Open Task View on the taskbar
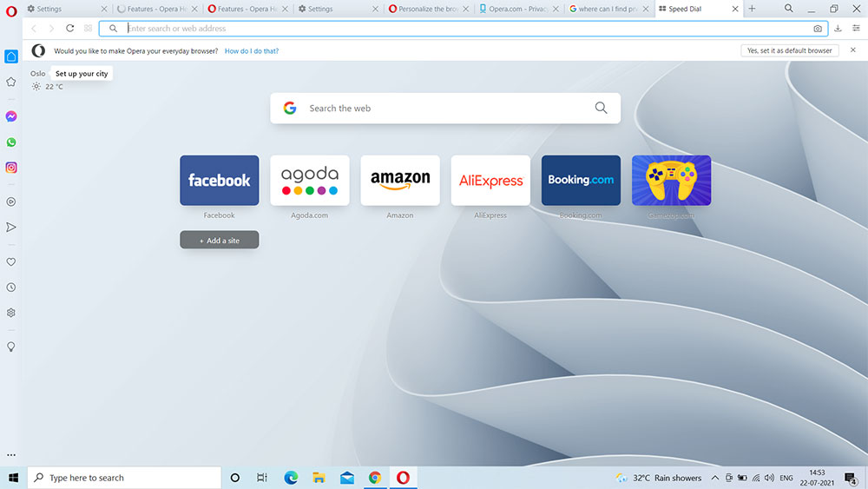The width and height of the screenshot is (868, 489). (262, 478)
